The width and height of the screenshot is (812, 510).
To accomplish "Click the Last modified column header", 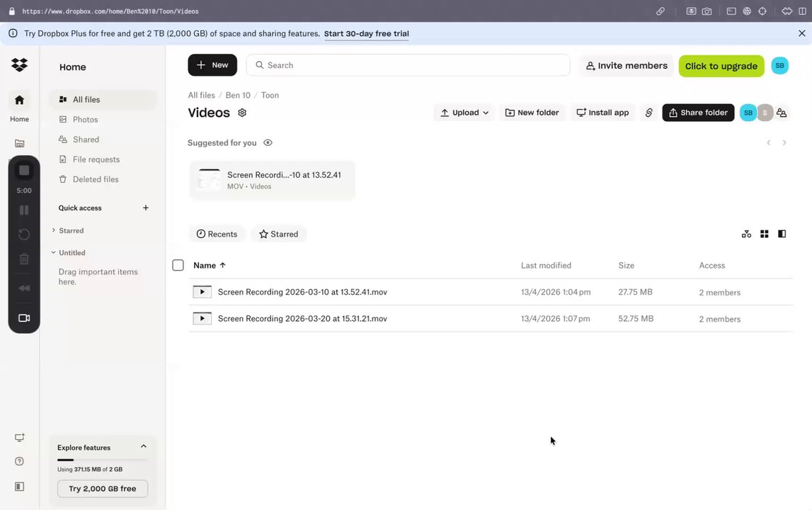I will point(546,265).
